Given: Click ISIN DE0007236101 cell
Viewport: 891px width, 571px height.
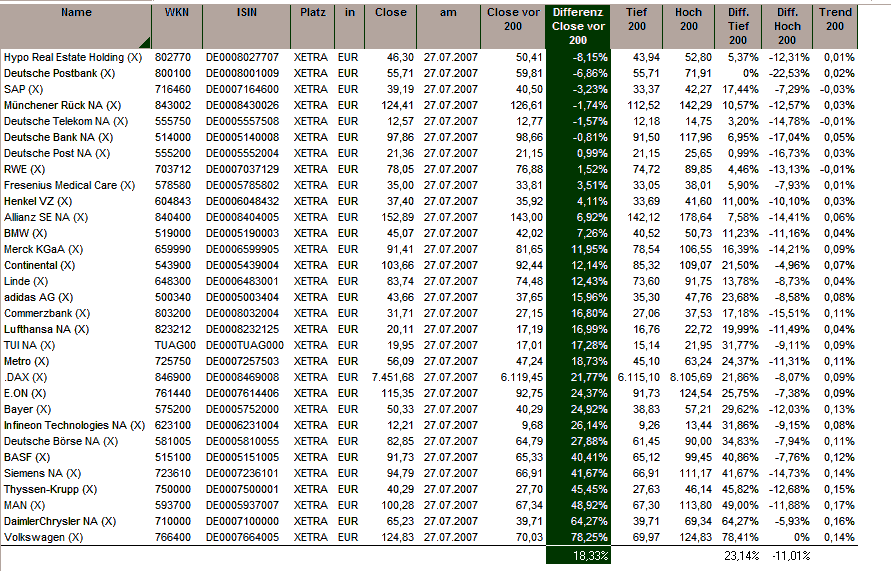Looking at the screenshot, I should point(243,473).
